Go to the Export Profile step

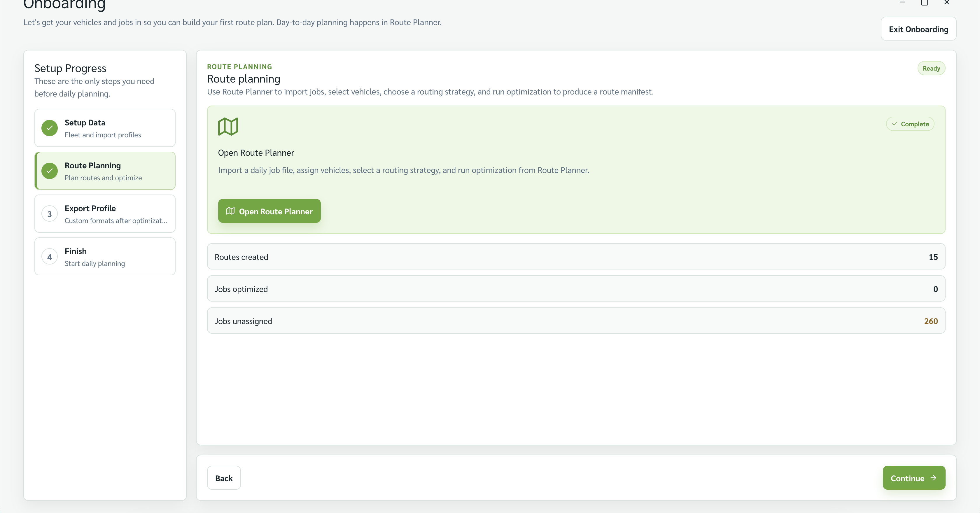(105, 214)
